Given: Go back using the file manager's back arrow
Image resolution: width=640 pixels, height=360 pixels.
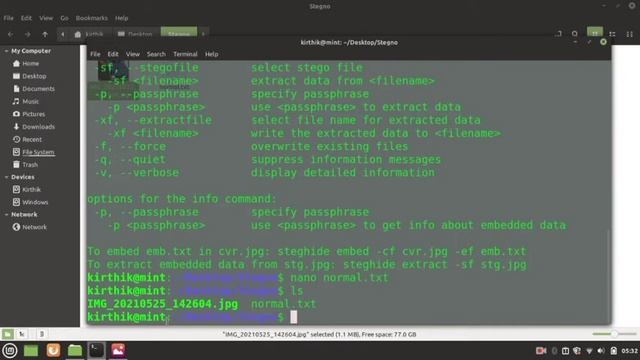Looking at the screenshot, I should 11,34.
